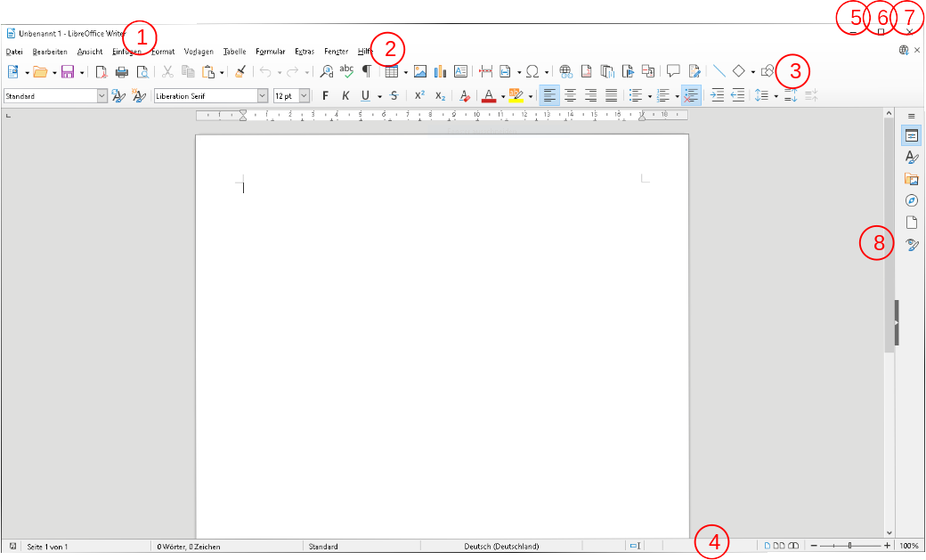Click the zoom slider in status bar
926x560 pixels.
click(850, 546)
